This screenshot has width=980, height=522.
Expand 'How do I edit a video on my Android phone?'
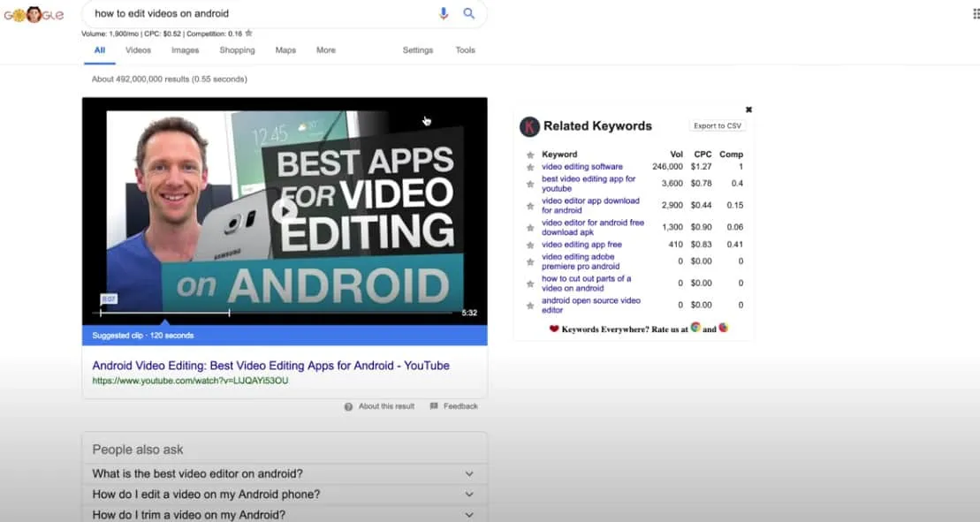click(x=469, y=495)
